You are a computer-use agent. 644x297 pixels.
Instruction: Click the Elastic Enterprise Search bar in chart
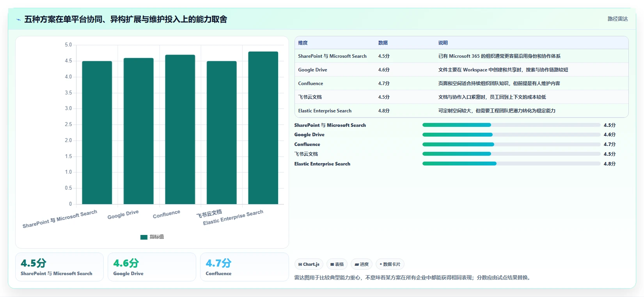point(263,128)
